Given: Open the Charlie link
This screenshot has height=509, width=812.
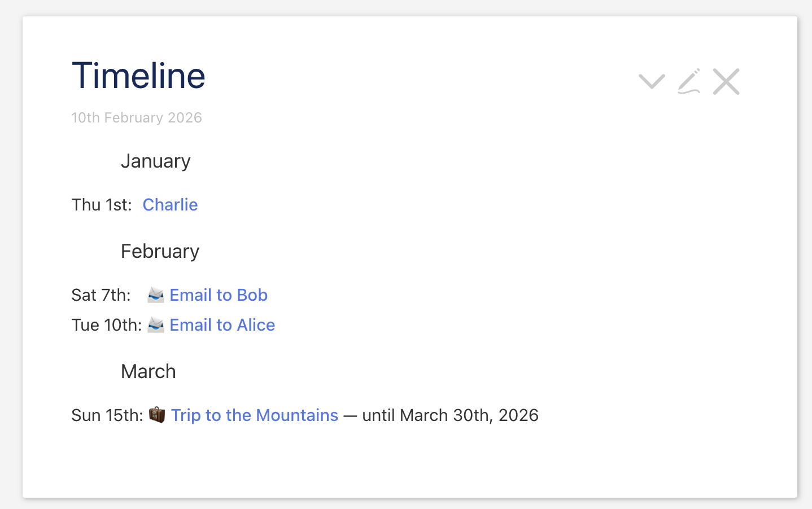Looking at the screenshot, I should click(170, 205).
